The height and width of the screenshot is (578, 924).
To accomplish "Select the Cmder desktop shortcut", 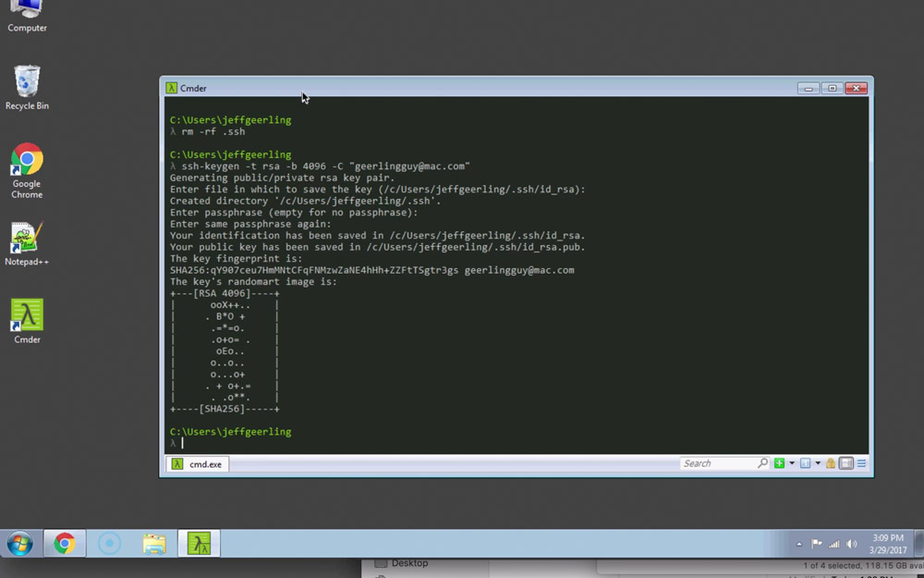I will [27, 322].
